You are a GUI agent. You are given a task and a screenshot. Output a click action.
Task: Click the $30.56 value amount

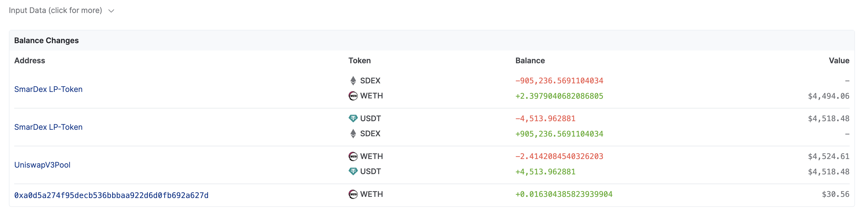[x=835, y=194]
